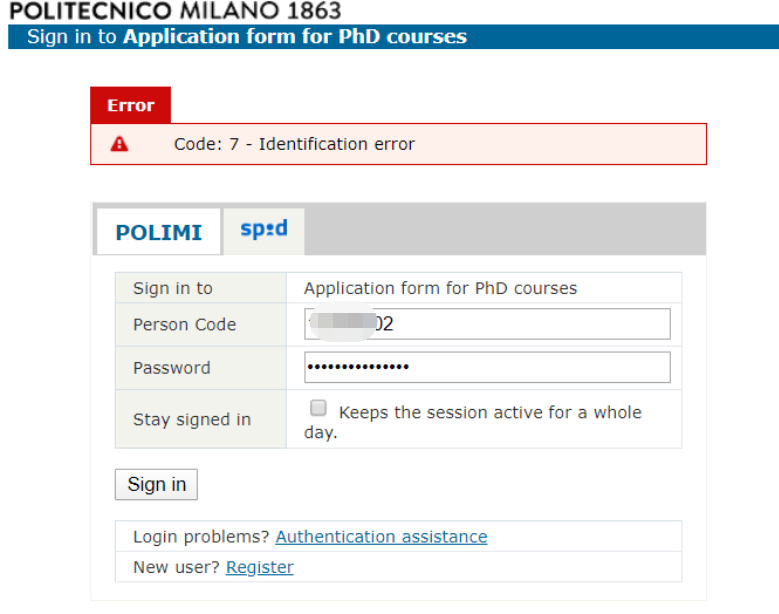
Task: Click the Sign in to row label
Action: point(172,288)
